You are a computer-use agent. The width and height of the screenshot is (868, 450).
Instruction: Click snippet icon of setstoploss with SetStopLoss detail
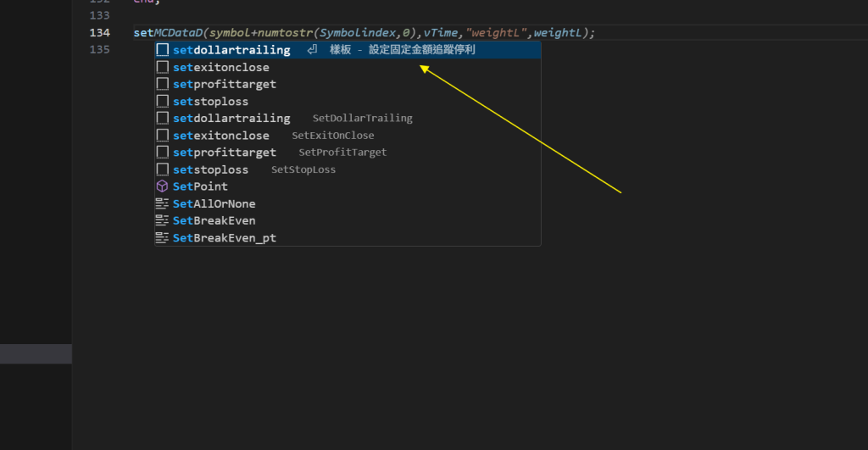click(x=163, y=169)
